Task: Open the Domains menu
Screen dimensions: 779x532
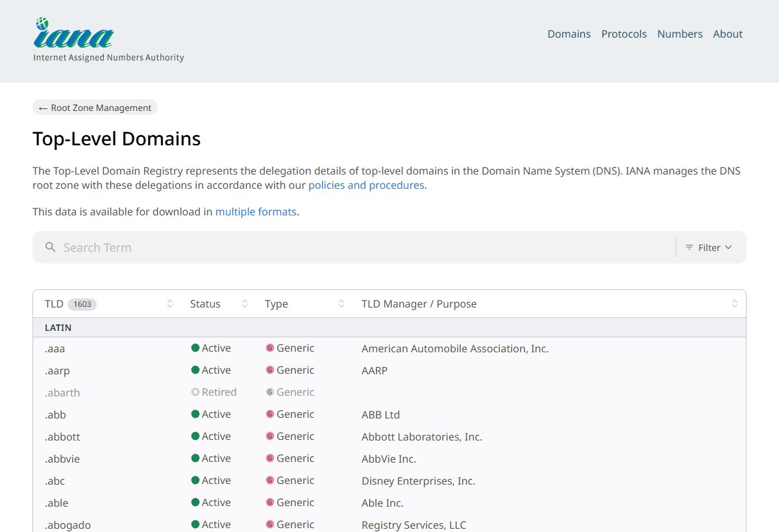Action: (569, 34)
